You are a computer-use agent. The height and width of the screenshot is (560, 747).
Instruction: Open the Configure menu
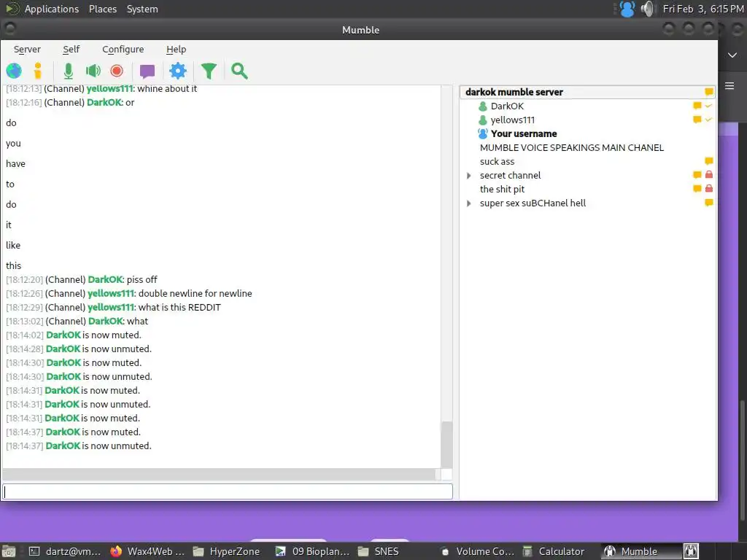123,50
